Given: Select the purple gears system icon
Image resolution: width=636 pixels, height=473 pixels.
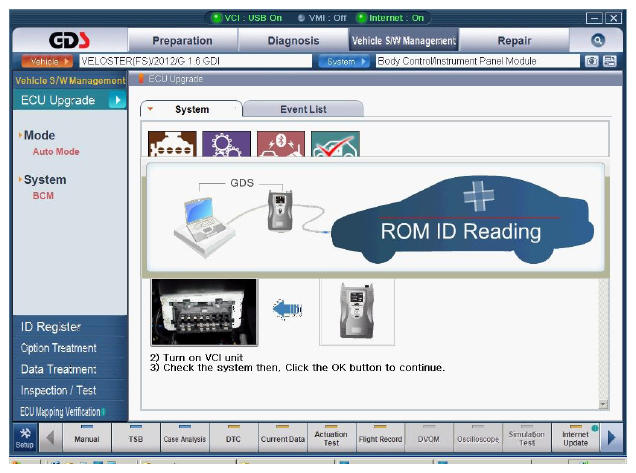Looking at the screenshot, I should pos(226,144).
